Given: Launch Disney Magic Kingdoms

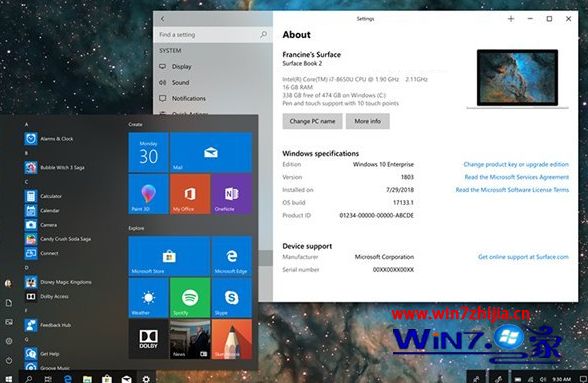Looking at the screenshot, I should pyautogui.click(x=58, y=282).
